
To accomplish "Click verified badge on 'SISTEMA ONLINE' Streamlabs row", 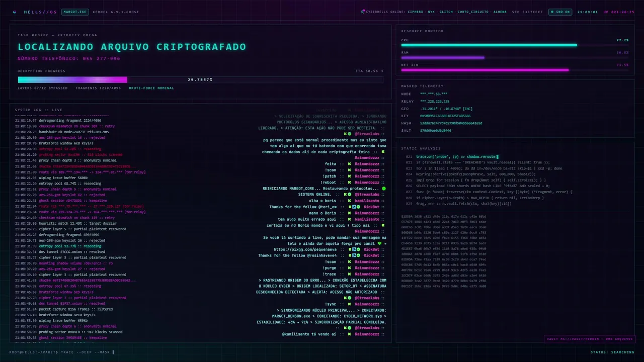I will [x=350, y=194].
